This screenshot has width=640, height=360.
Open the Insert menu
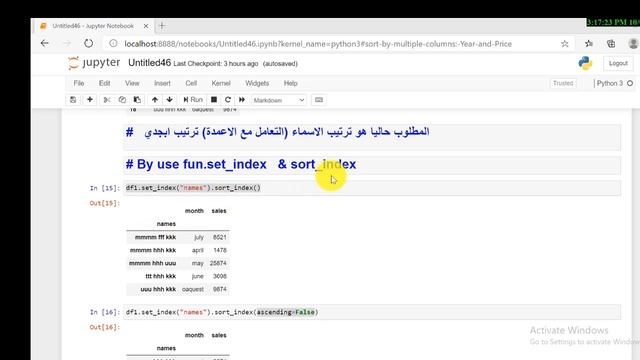[162, 83]
